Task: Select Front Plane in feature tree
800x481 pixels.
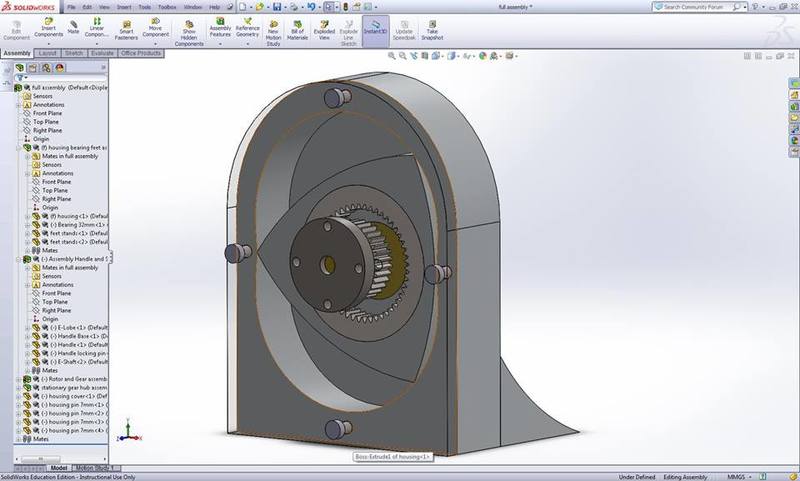Action: coord(48,113)
